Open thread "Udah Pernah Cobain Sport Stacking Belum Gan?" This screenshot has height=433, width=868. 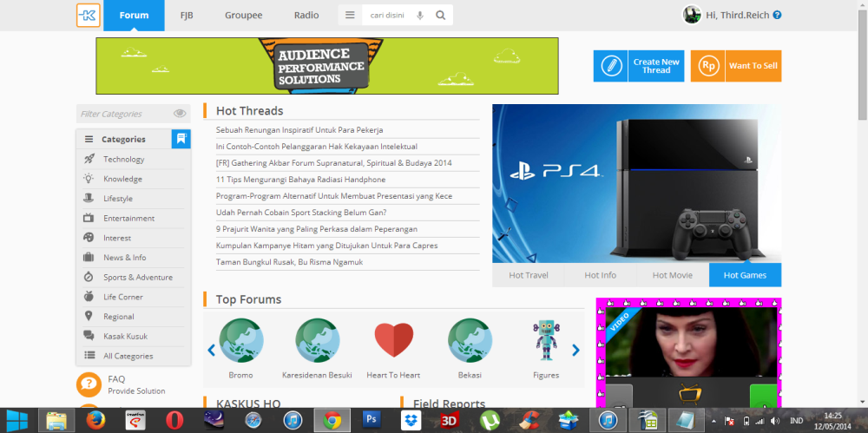click(x=301, y=213)
